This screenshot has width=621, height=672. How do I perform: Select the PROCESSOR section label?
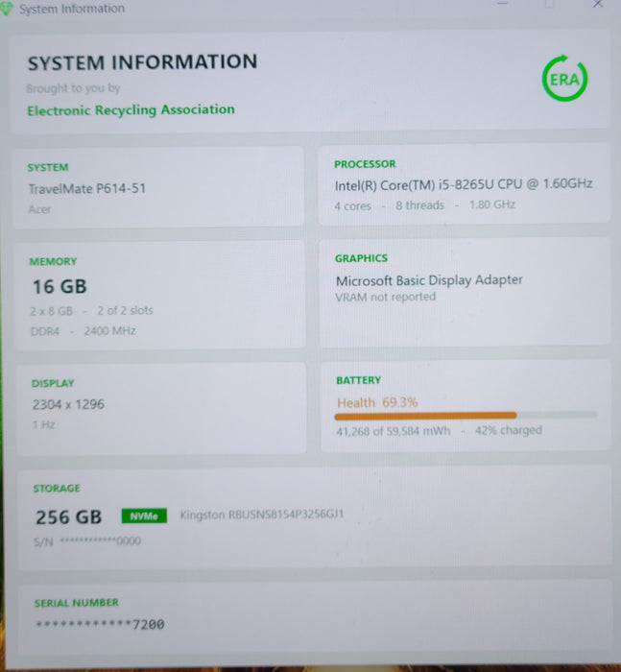(365, 164)
